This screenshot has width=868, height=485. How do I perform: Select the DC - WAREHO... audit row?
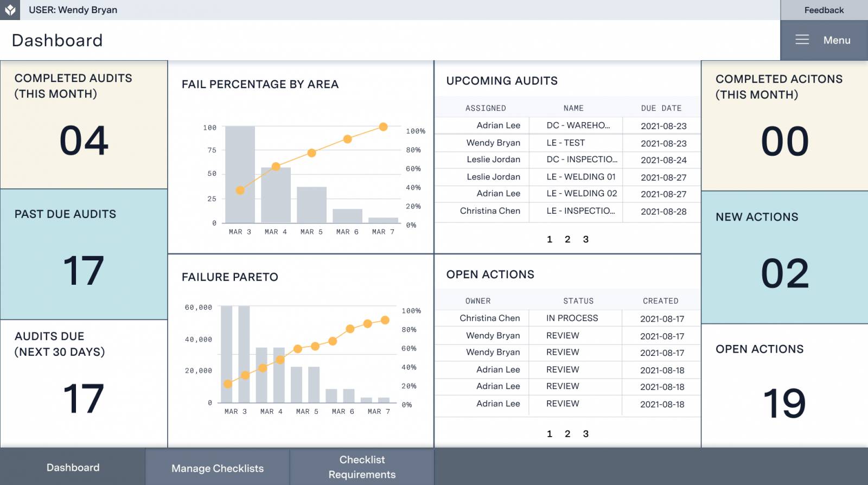[x=578, y=125]
